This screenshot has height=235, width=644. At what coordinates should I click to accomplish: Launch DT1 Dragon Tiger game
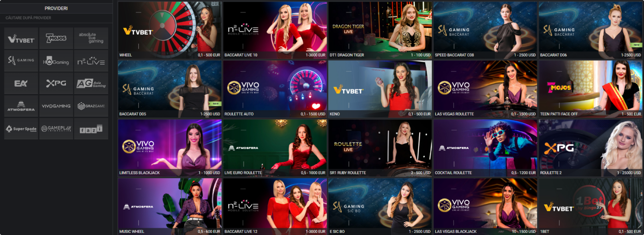point(380,30)
